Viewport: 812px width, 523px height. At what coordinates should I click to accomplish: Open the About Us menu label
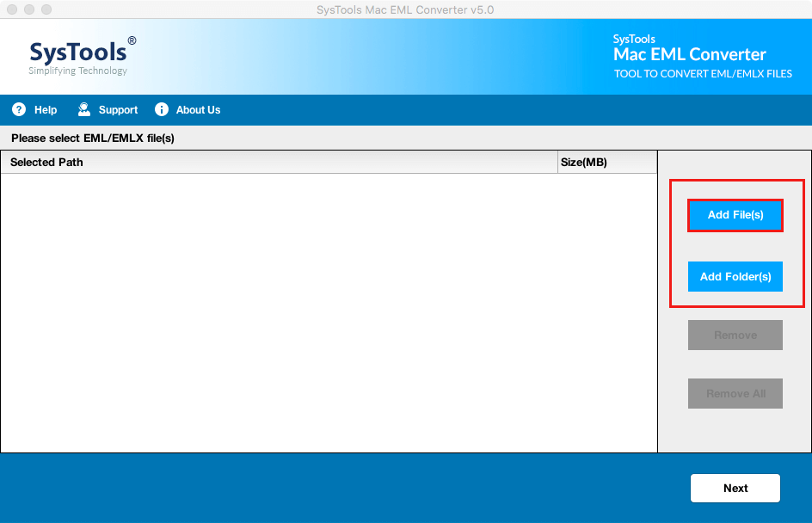pyautogui.click(x=198, y=110)
